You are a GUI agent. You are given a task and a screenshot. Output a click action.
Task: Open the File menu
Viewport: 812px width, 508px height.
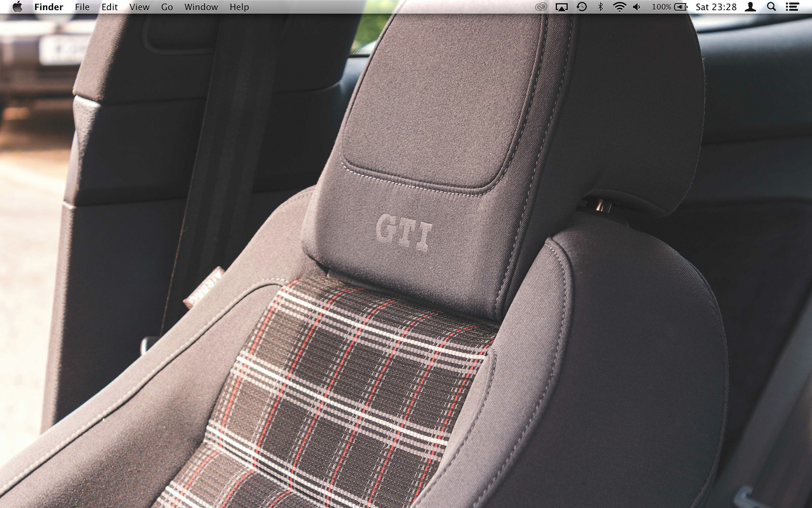click(x=82, y=7)
